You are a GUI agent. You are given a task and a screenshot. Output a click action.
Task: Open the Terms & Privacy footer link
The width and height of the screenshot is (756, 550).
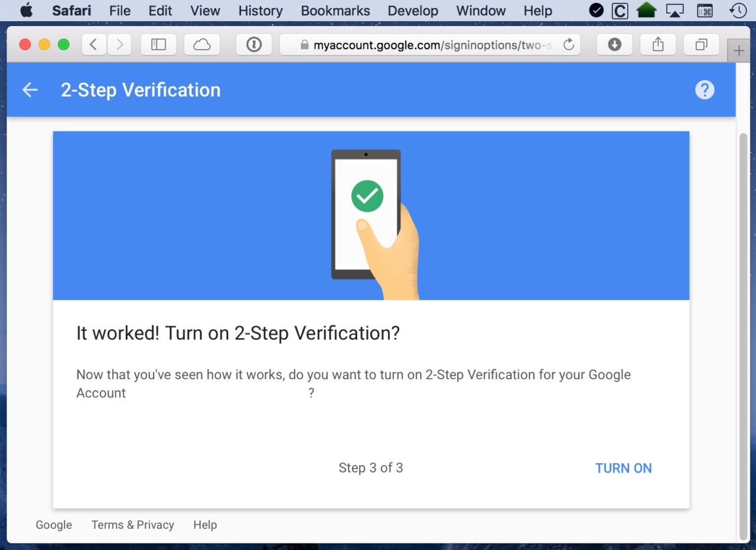(133, 525)
